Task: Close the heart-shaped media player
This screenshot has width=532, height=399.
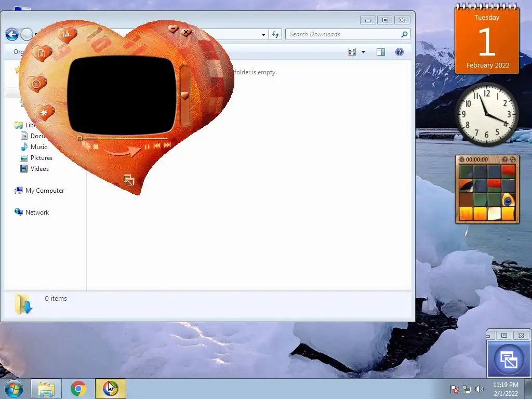Action: pyautogui.click(x=186, y=32)
